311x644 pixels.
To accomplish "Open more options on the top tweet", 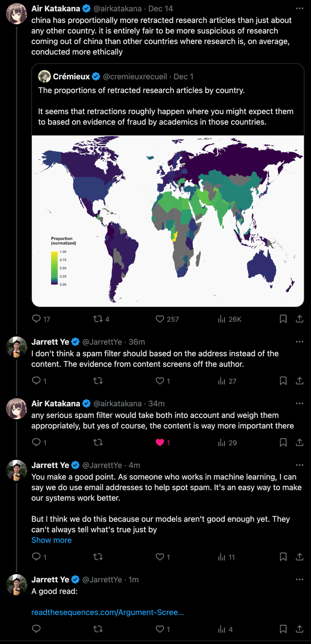I will pyautogui.click(x=299, y=8).
